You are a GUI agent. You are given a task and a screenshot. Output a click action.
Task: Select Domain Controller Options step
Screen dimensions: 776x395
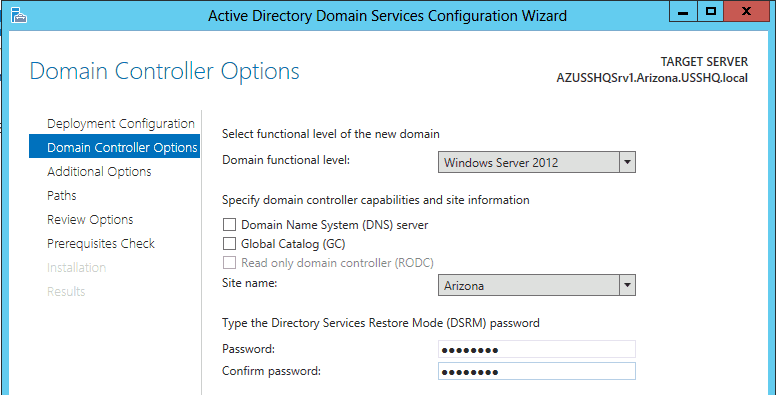tap(114, 148)
